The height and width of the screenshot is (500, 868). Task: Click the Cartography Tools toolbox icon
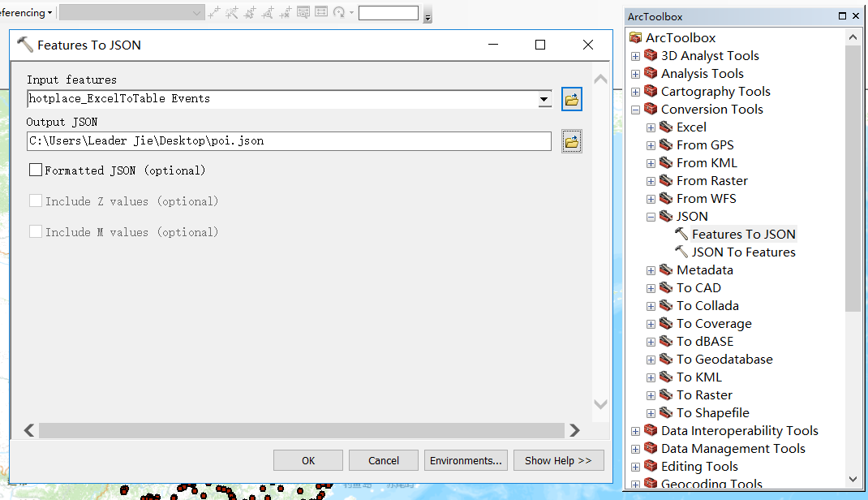point(651,90)
